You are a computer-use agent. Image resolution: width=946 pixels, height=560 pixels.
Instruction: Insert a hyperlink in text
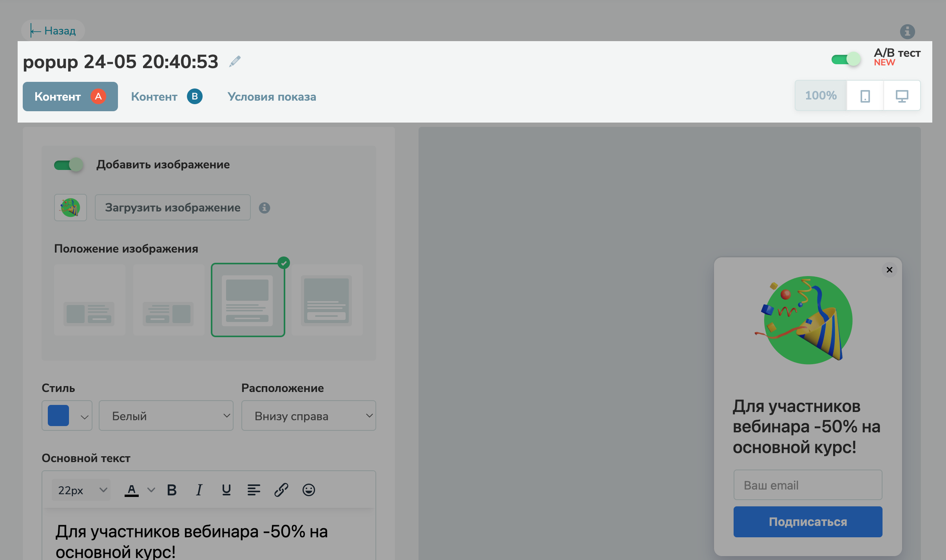coord(281,490)
